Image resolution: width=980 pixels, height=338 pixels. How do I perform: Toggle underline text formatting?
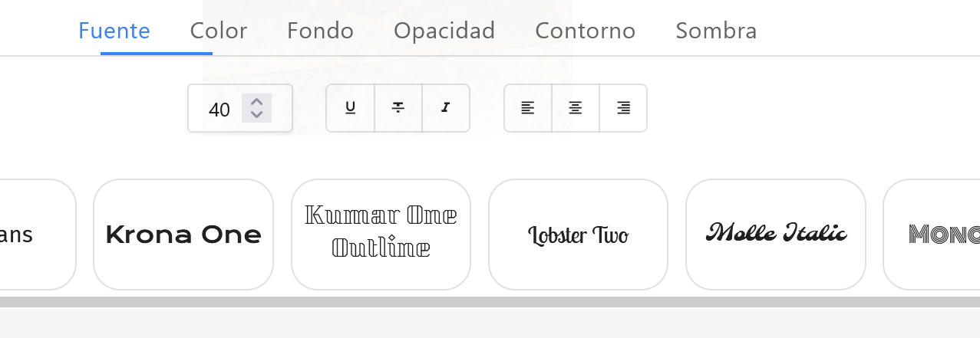(x=351, y=108)
